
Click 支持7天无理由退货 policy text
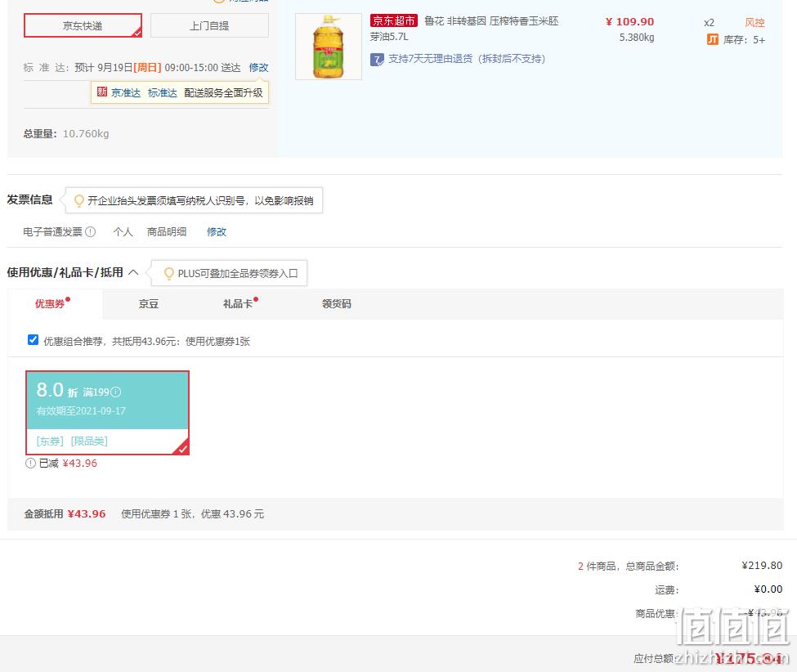click(467, 59)
